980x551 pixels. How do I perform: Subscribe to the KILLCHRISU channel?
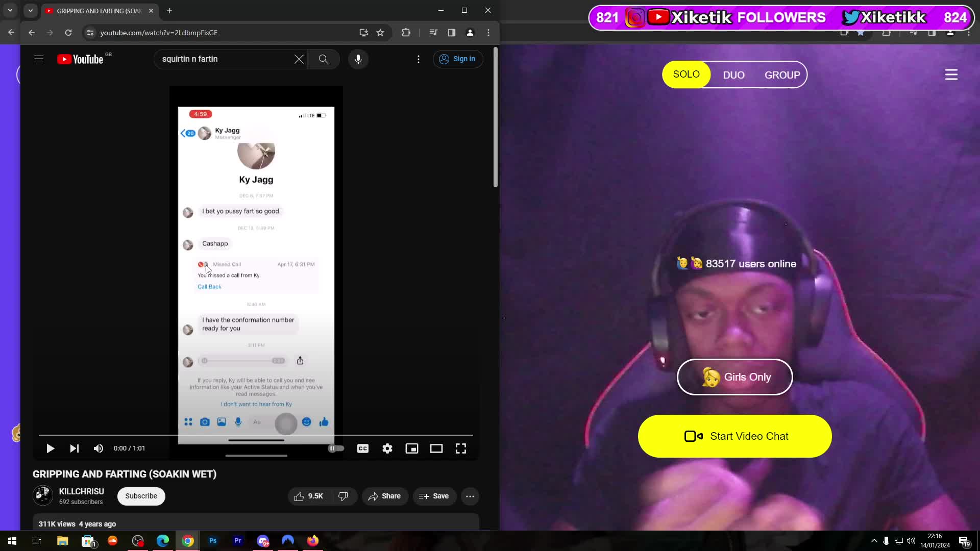(141, 496)
